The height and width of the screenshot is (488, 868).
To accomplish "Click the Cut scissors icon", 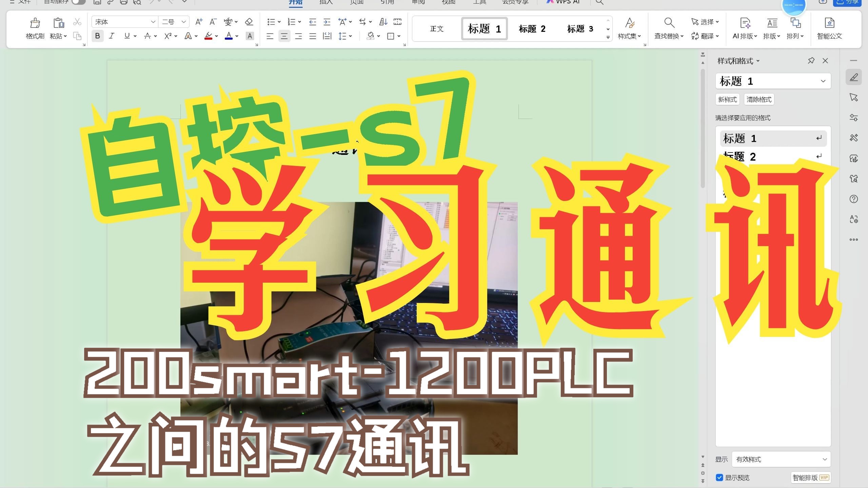I will point(77,22).
